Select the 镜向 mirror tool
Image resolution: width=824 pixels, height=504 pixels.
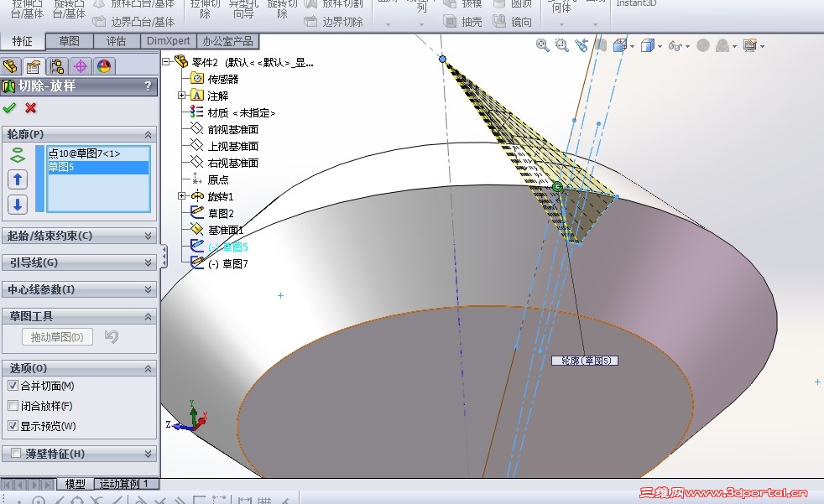click(513, 22)
